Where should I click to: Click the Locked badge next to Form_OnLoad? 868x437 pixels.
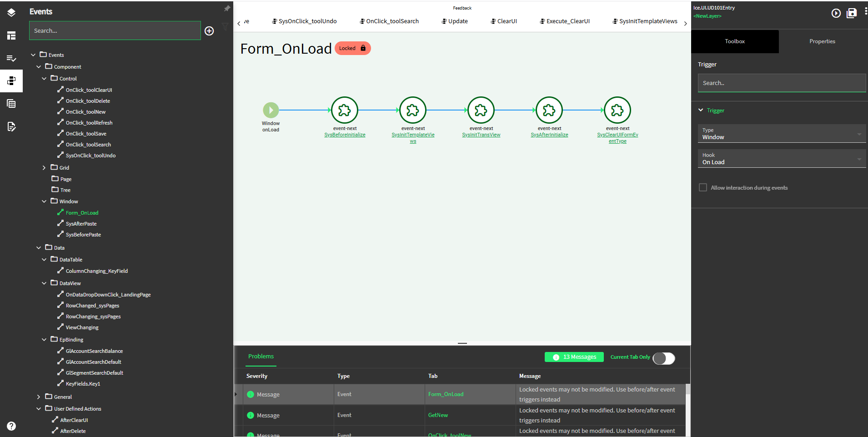pyautogui.click(x=353, y=48)
